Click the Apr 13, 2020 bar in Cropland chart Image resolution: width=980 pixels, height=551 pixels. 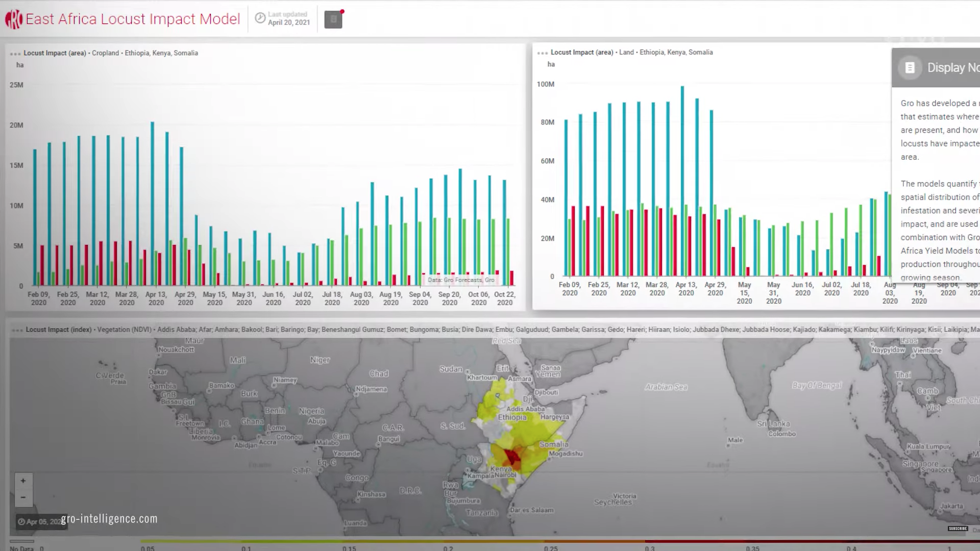point(152,203)
